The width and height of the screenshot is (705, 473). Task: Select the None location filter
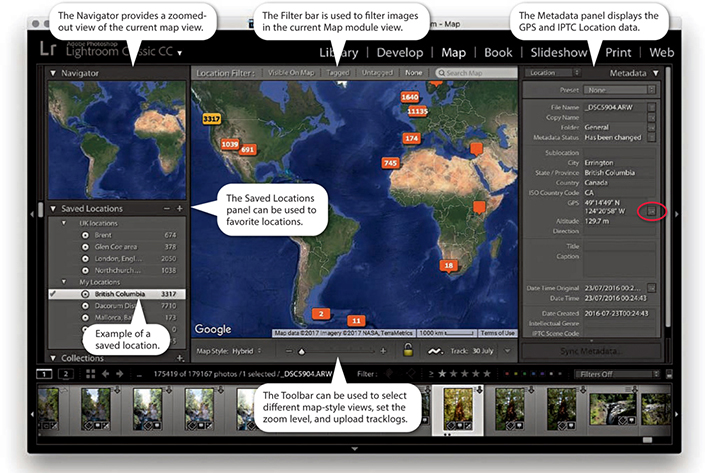[413, 72]
